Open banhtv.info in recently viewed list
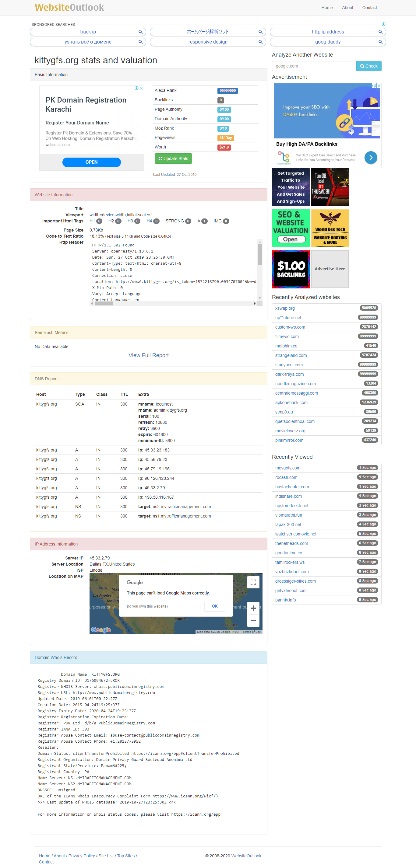 (285, 600)
